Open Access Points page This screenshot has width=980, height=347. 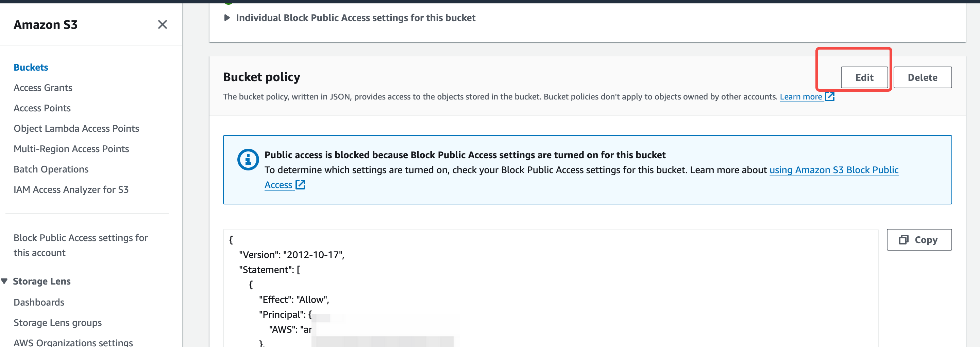pyautogui.click(x=42, y=108)
